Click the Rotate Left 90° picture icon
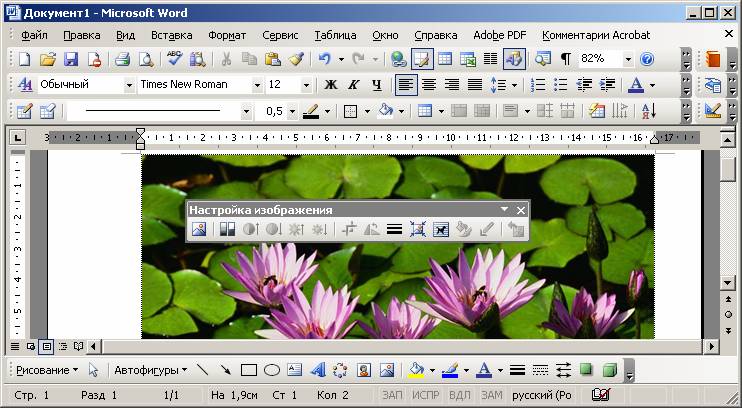This screenshot has width=742, height=408. point(370,229)
